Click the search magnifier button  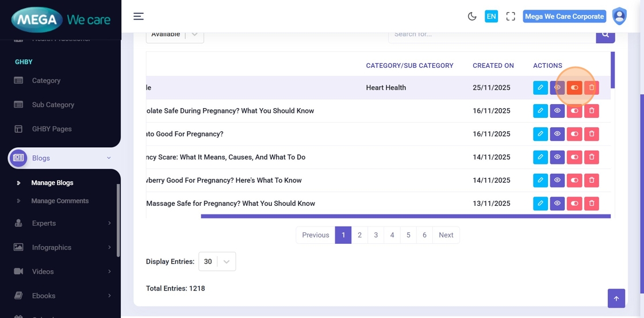pos(605,35)
